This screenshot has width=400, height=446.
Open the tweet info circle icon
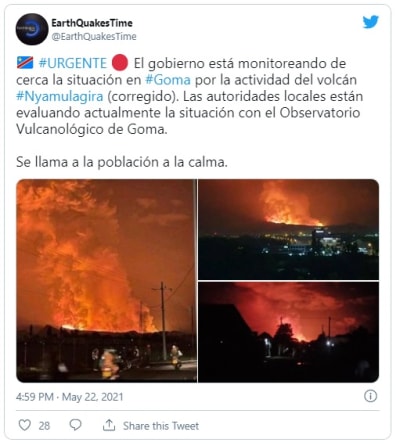click(x=370, y=396)
